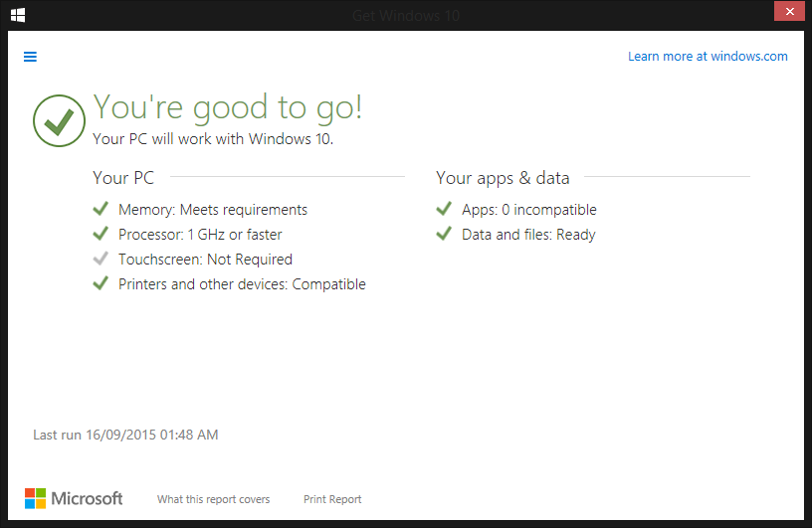Click the Processor row checkmark

101,234
